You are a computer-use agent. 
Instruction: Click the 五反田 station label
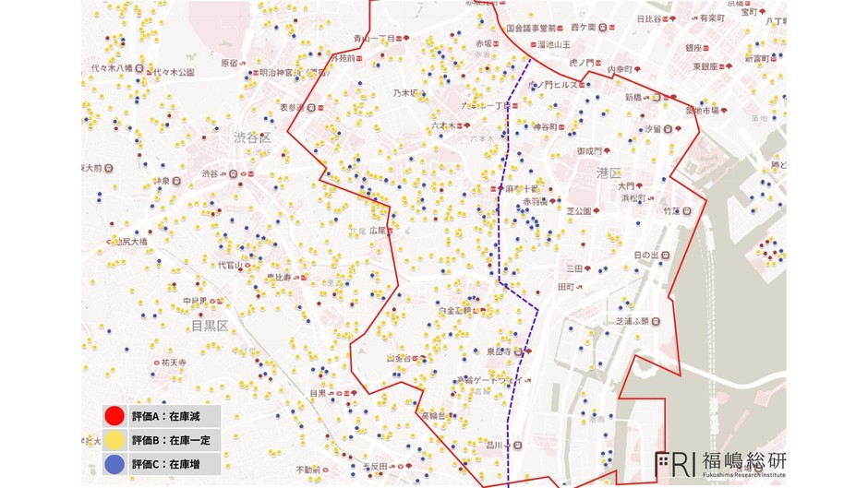(375, 467)
